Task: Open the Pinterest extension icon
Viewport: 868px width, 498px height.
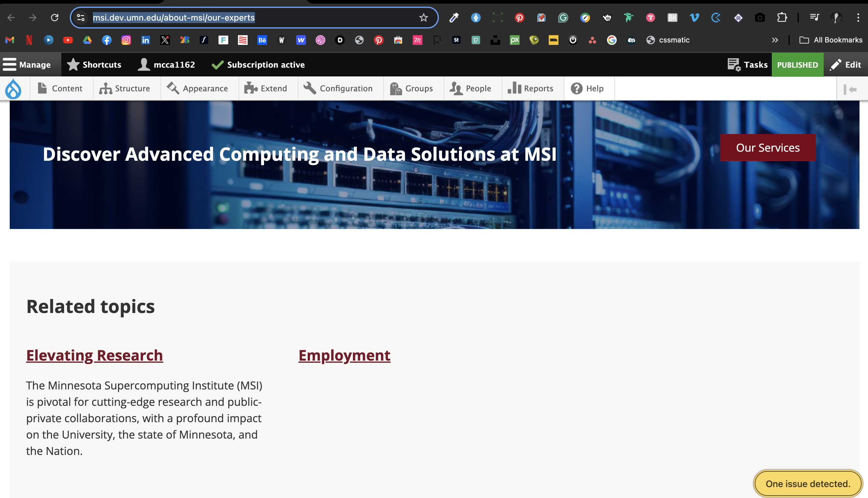Action: (x=519, y=18)
